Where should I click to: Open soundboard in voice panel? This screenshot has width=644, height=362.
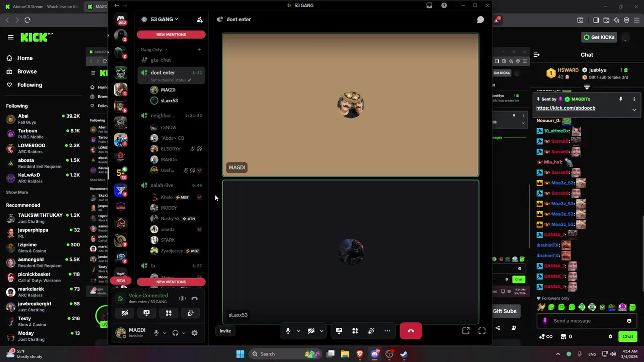point(191,313)
